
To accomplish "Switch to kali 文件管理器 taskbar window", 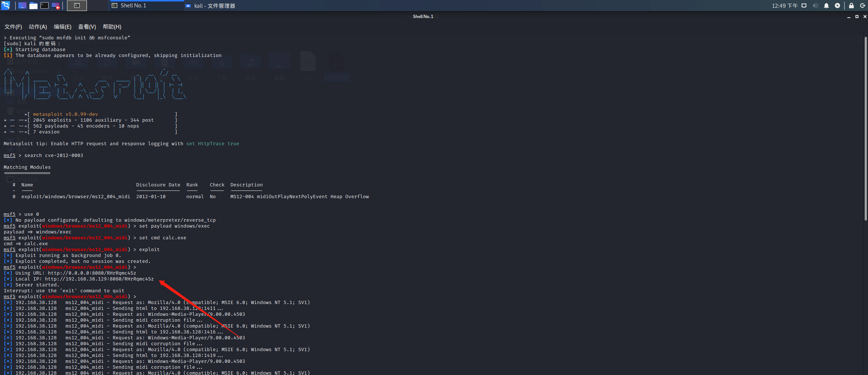I will pyautogui.click(x=210, y=6).
